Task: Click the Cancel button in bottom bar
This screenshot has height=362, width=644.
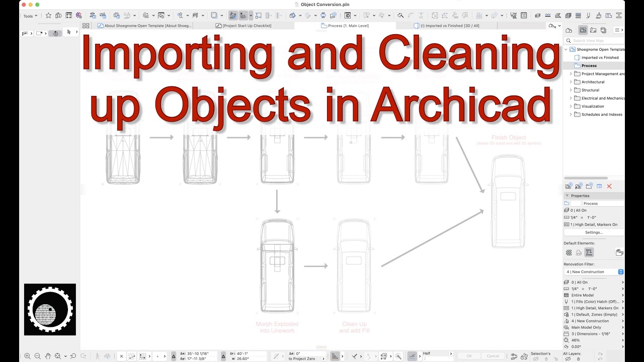Action: click(493, 356)
